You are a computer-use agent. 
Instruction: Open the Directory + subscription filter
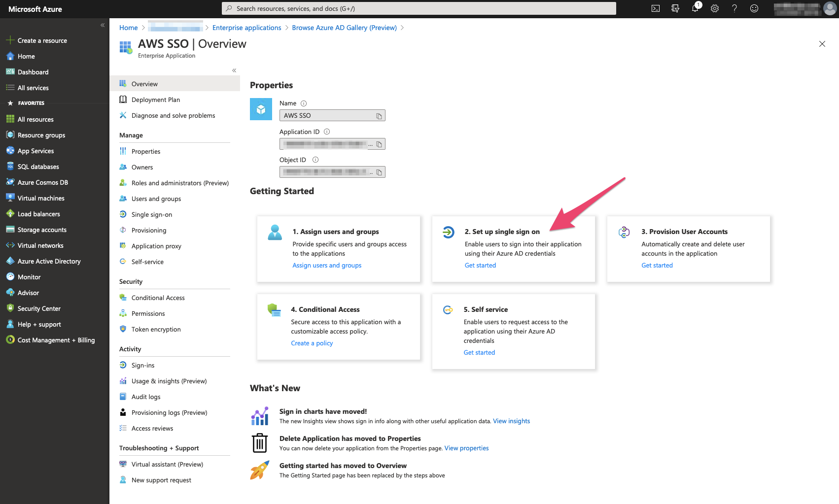point(675,8)
